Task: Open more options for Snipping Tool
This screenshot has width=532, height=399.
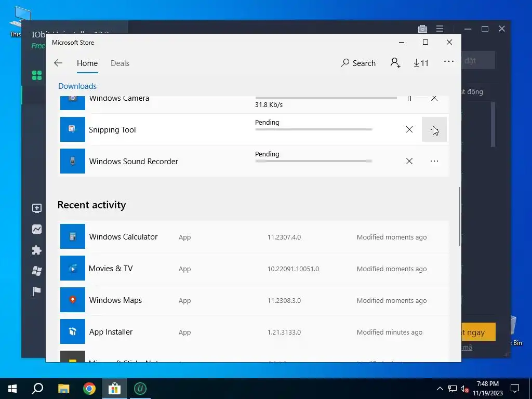Action: pyautogui.click(x=434, y=129)
